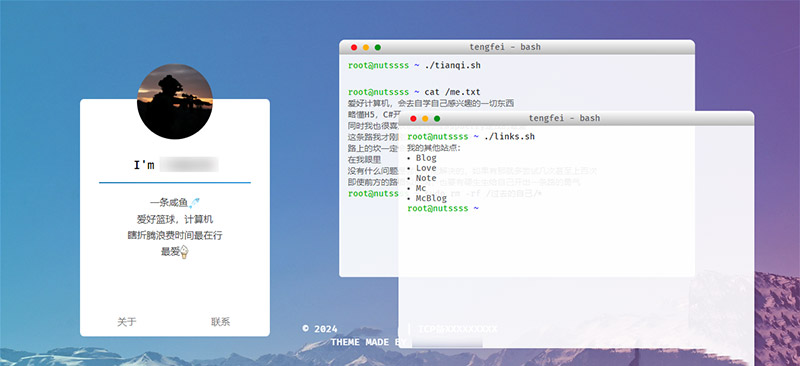
Task: Click the emoji next to 一条咸鱼
Action: click(x=194, y=203)
